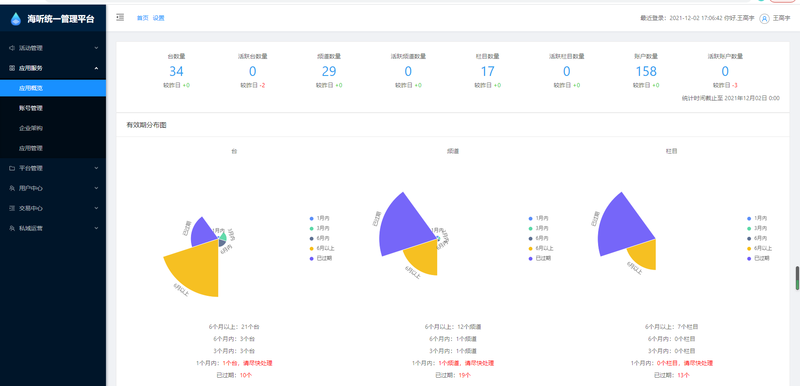
Task: Click the 活跃台数量 value 0
Action: 253,71
